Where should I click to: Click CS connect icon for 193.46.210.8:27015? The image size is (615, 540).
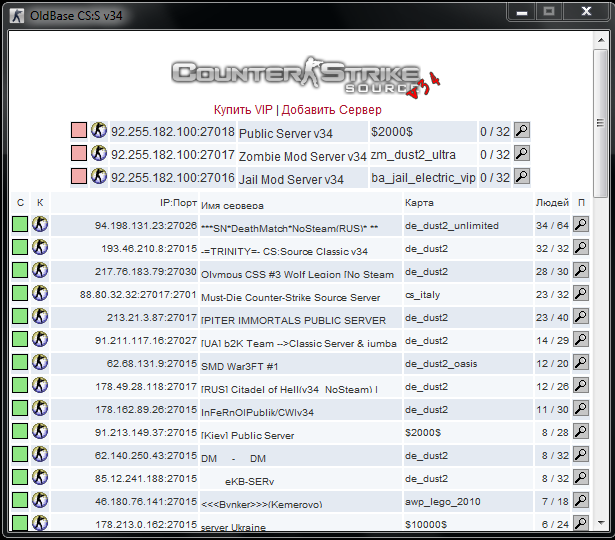click(40, 247)
